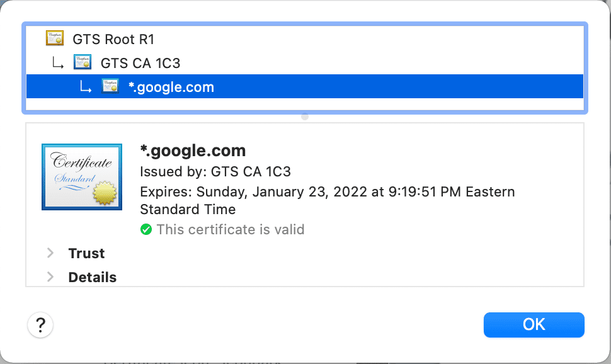Click the Details label
The height and width of the screenshot is (364, 611).
click(x=93, y=277)
